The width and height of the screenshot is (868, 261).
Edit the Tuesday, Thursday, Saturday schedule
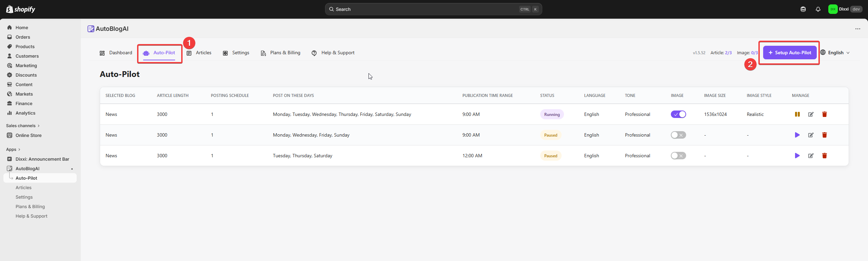coord(811,156)
